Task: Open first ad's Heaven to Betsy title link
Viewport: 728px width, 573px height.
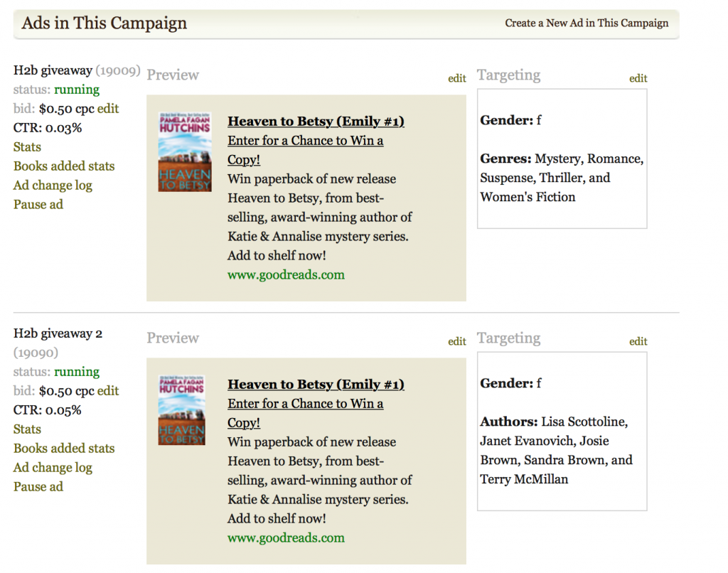Action: click(316, 121)
